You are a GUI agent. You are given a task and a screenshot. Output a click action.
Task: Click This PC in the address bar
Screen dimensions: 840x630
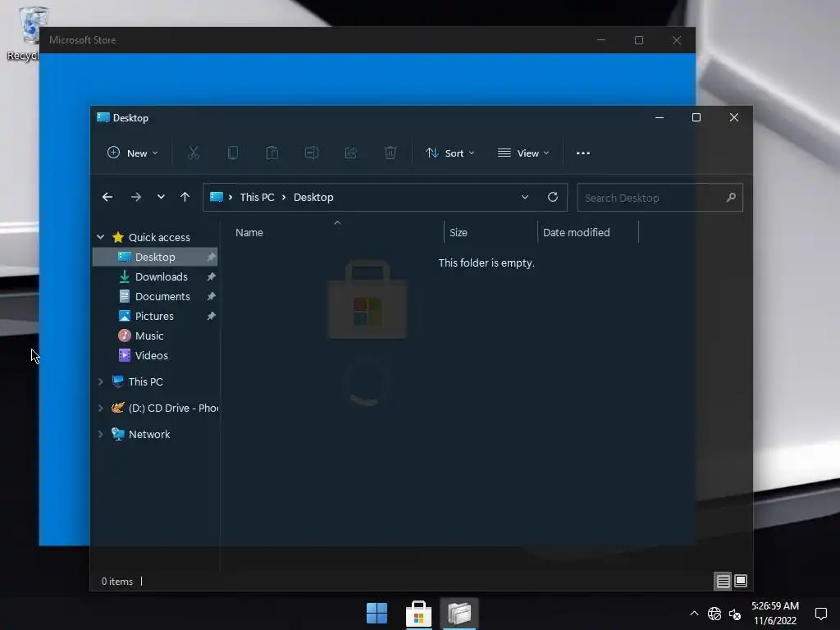pyautogui.click(x=257, y=197)
